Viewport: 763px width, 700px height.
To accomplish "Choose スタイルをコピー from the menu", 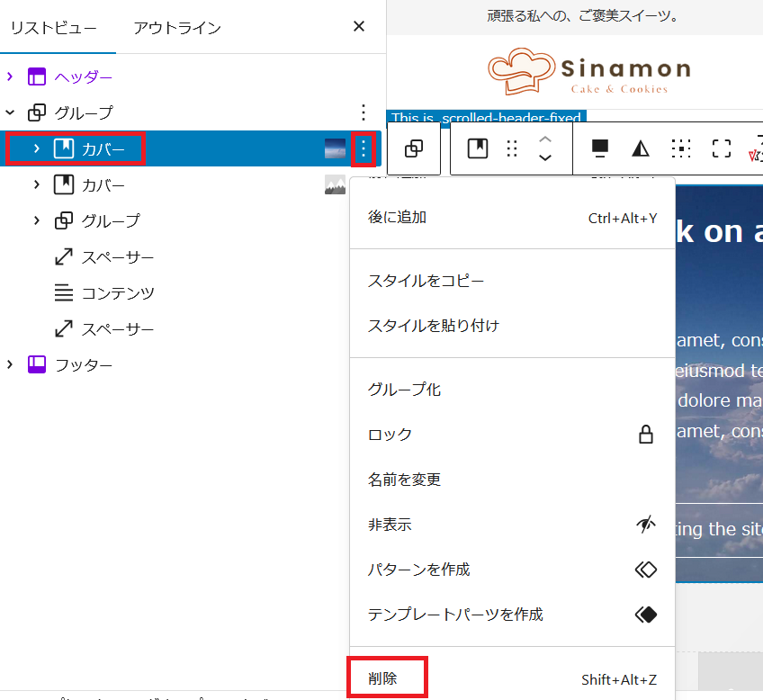I will pyautogui.click(x=426, y=281).
